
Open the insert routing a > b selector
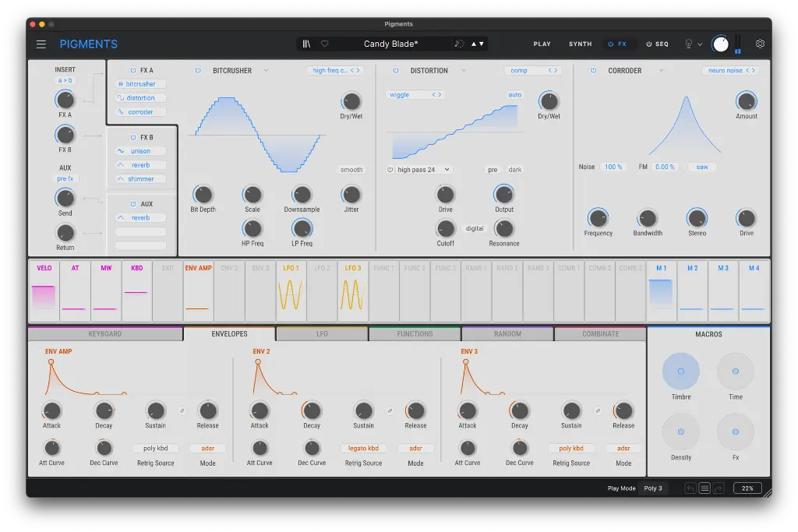(x=65, y=80)
